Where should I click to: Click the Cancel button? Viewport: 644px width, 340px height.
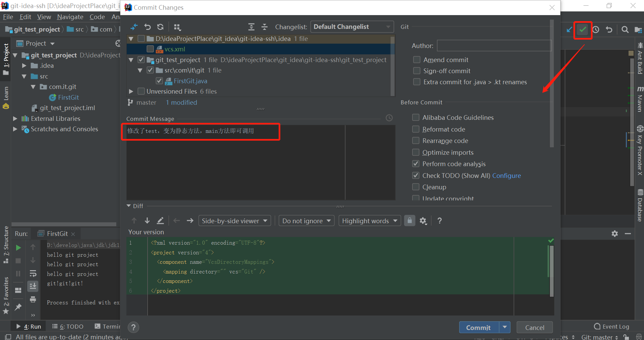(534, 327)
